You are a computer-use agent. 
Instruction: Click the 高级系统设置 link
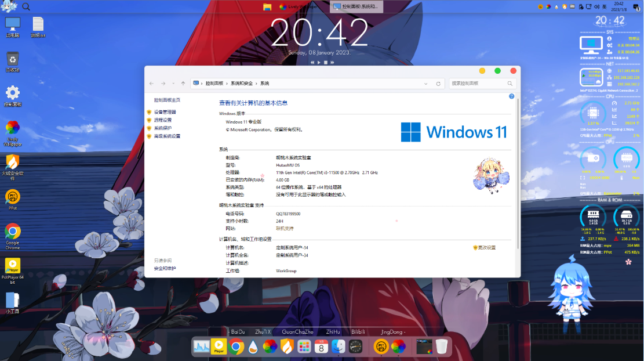[x=167, y=136]
